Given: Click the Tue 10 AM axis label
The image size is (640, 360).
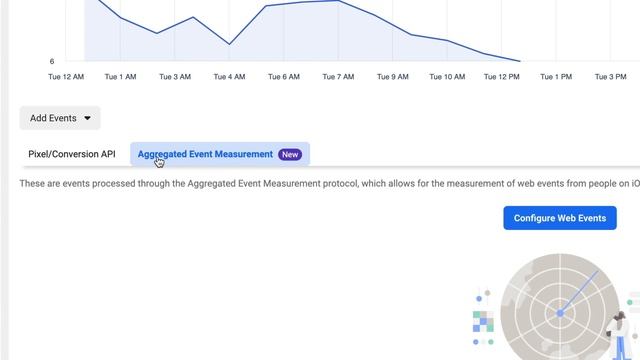Looking at the screenshot, I should 447,77.
